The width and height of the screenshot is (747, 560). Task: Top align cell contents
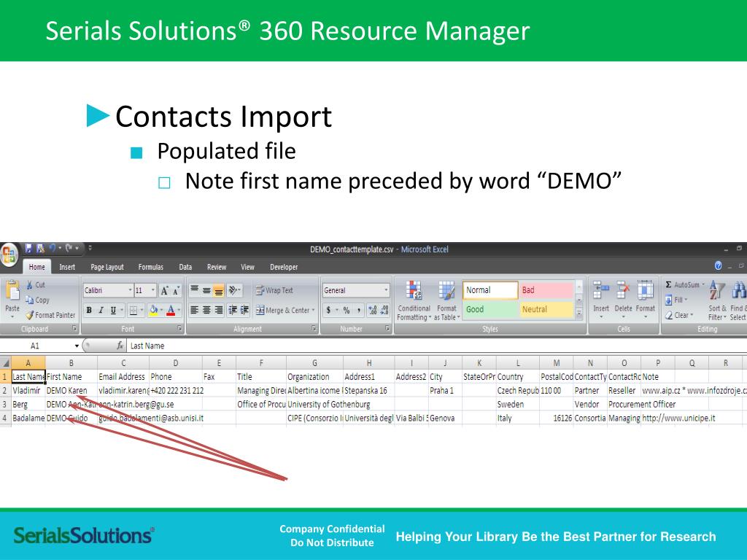(194, 290)
